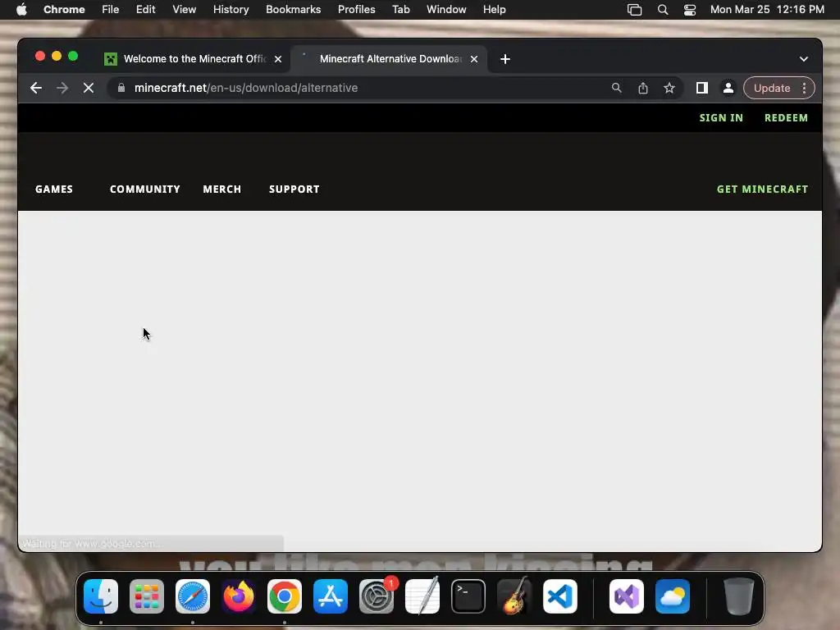Open Spotlight search in menu bar

(x=663, y=10)
